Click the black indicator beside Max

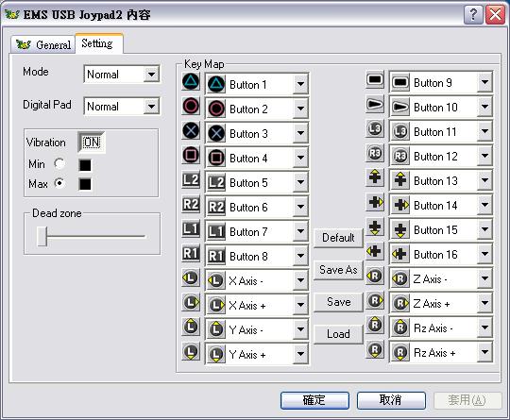85,184
